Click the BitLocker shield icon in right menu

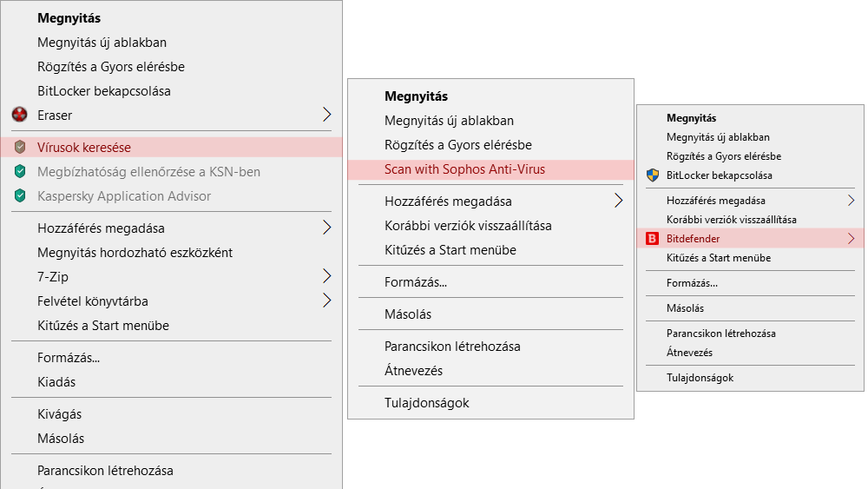[653, 175]
